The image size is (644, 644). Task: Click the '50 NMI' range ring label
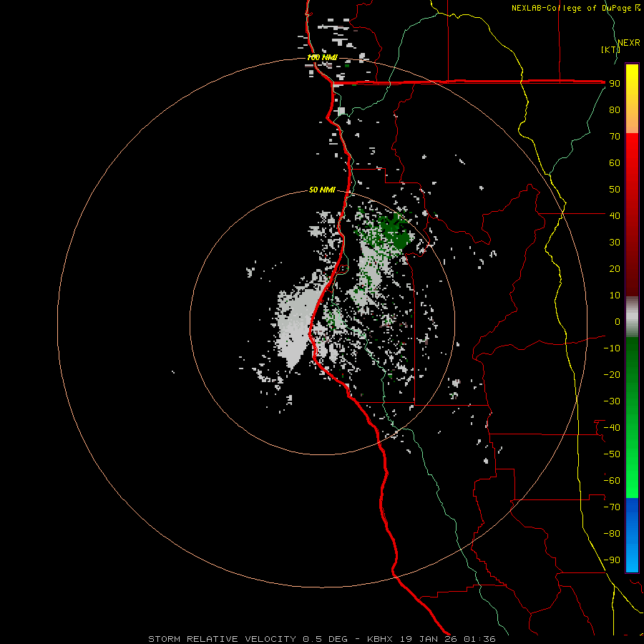(x=322, y=190)
